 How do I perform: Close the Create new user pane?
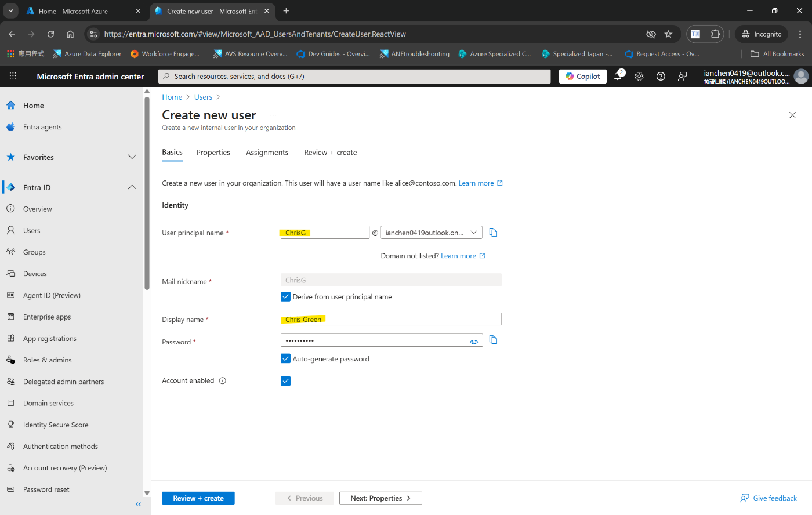792,115
